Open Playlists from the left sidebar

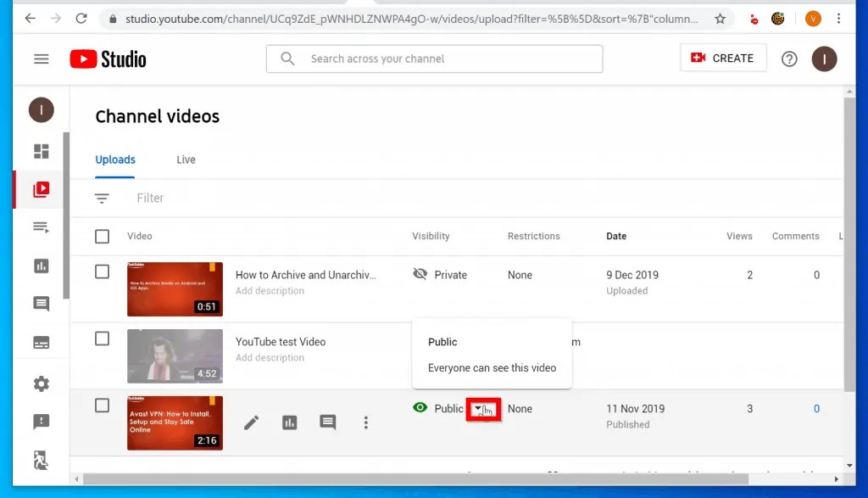click(40, 227)
